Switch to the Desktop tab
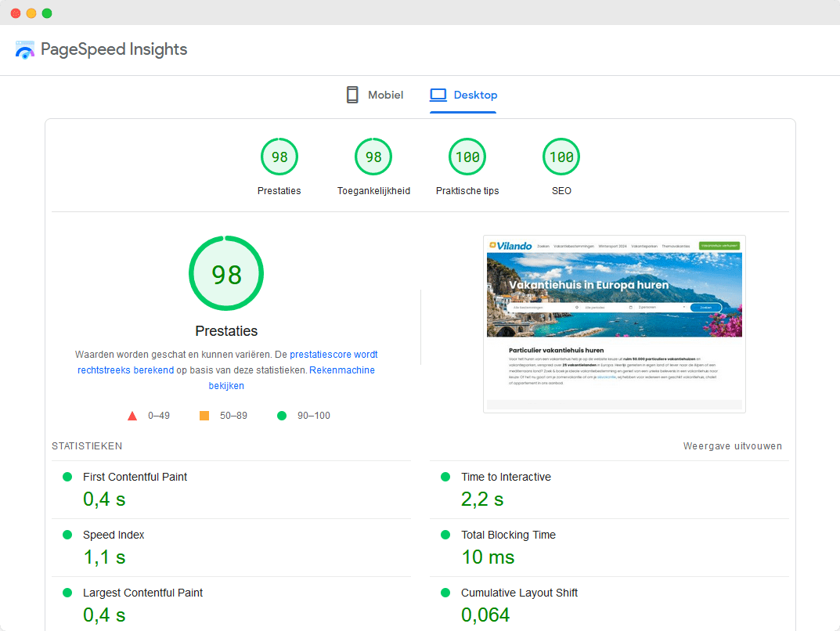The image size is (840, 631). (x=463, y=95)
